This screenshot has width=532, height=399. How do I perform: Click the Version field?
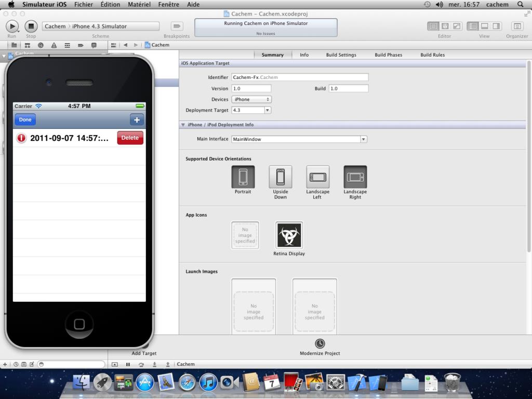click(251, 88)
